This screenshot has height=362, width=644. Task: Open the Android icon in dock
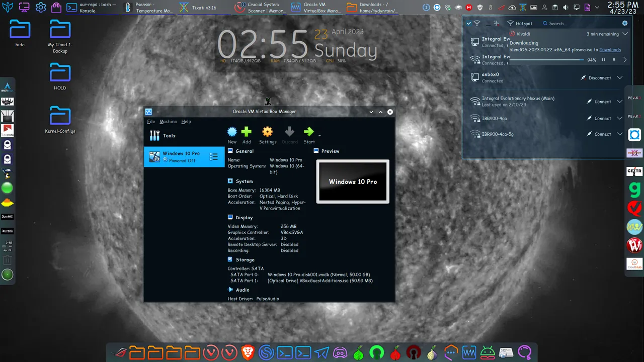tap(488, 353)
